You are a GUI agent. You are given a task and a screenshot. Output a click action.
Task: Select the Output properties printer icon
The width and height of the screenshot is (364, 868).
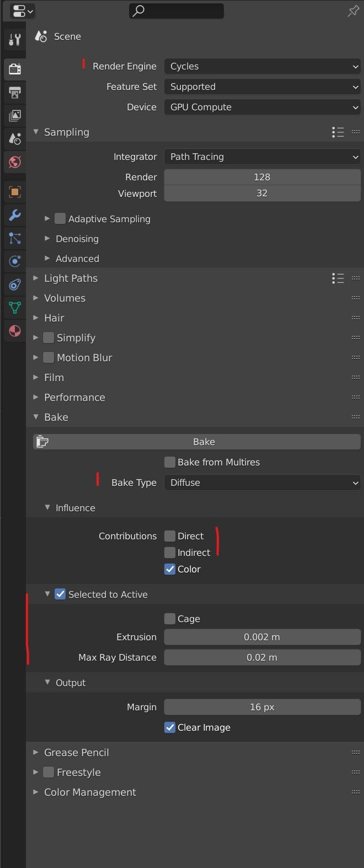click(14, 93)
